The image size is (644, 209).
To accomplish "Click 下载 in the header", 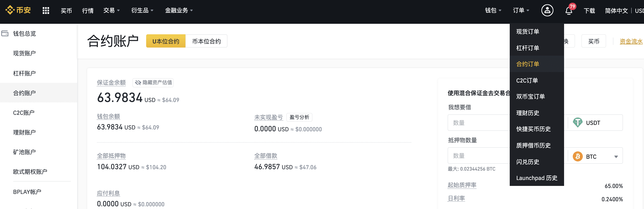I will coord(589,11).
